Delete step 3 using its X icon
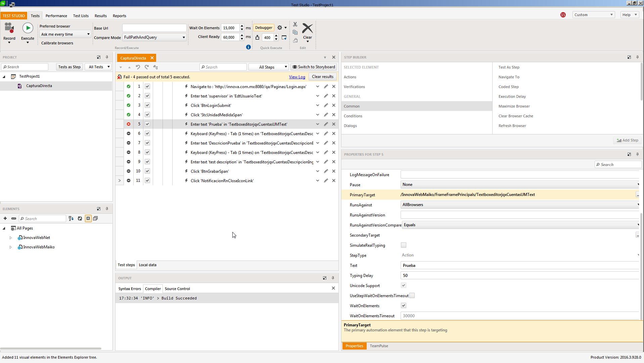Viewport: 644px width, 363px height. pyautogui.click(x=334, y=106)
